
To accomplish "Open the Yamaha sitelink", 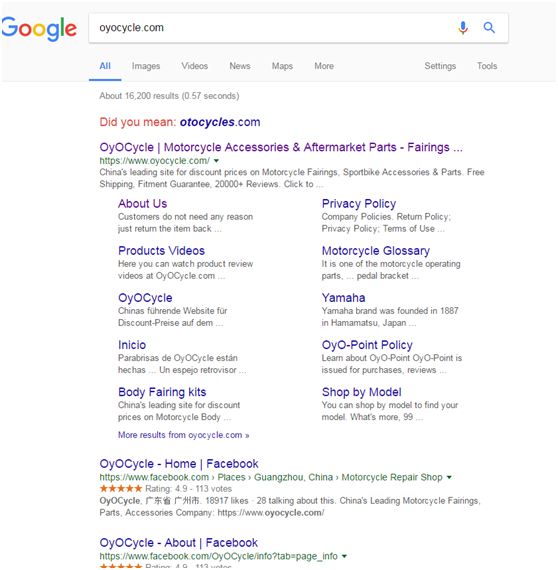I will [343, 298].
